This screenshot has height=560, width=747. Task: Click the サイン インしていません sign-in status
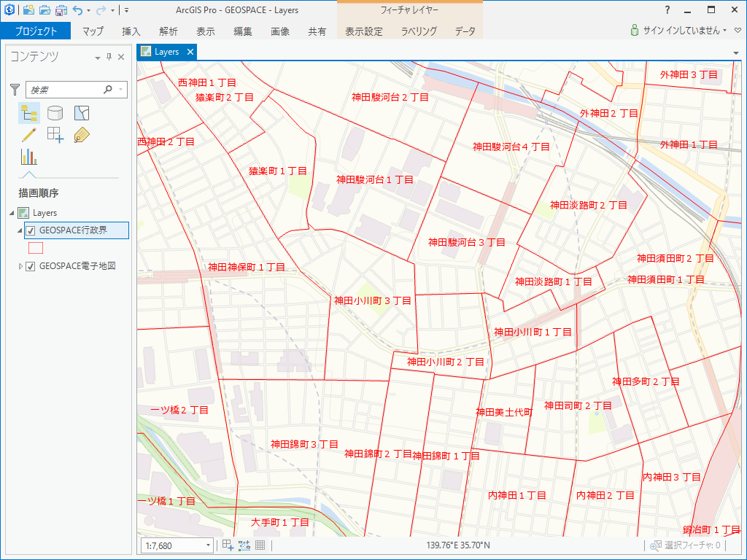tap(681, 31)
